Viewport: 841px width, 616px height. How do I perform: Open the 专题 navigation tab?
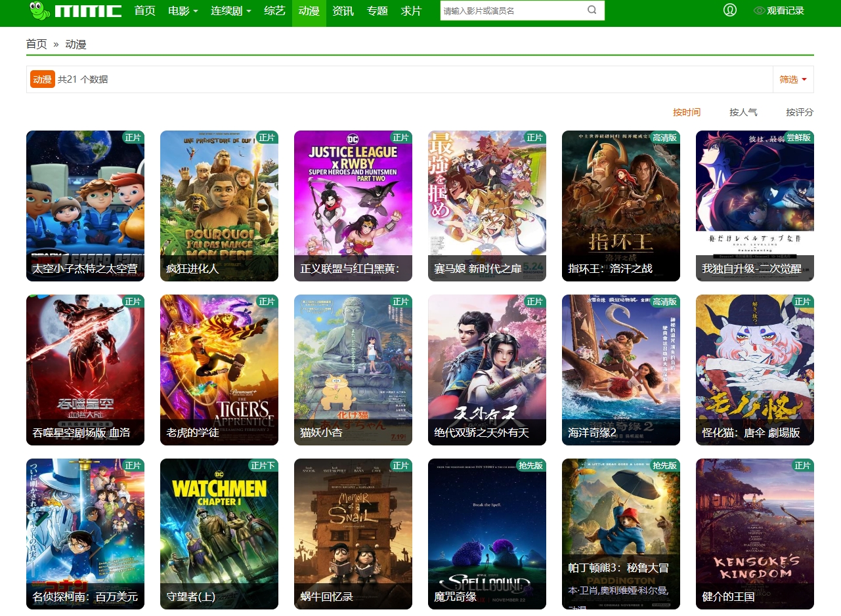pyautogui.click(x=377, y=10)
